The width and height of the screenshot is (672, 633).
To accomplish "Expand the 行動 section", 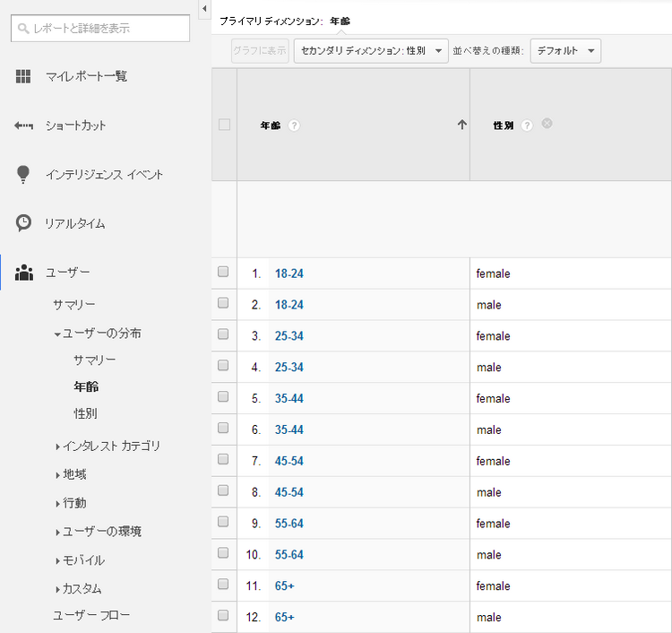I will [x=57, y=504].
